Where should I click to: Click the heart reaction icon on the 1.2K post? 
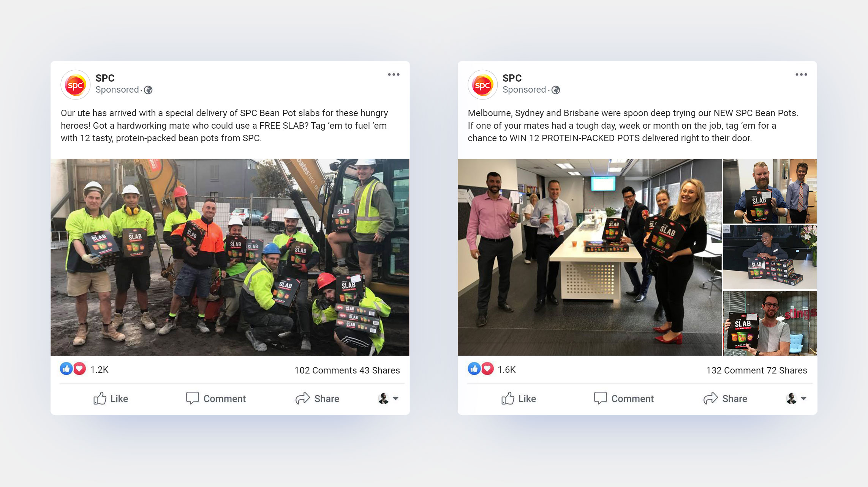(x=79, y=369)
